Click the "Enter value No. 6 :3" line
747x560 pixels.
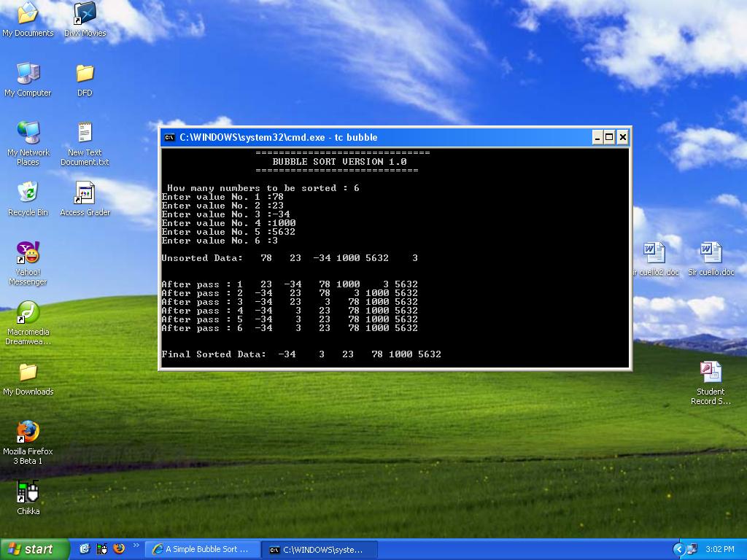pyautogui.click(x=220, y=241)
